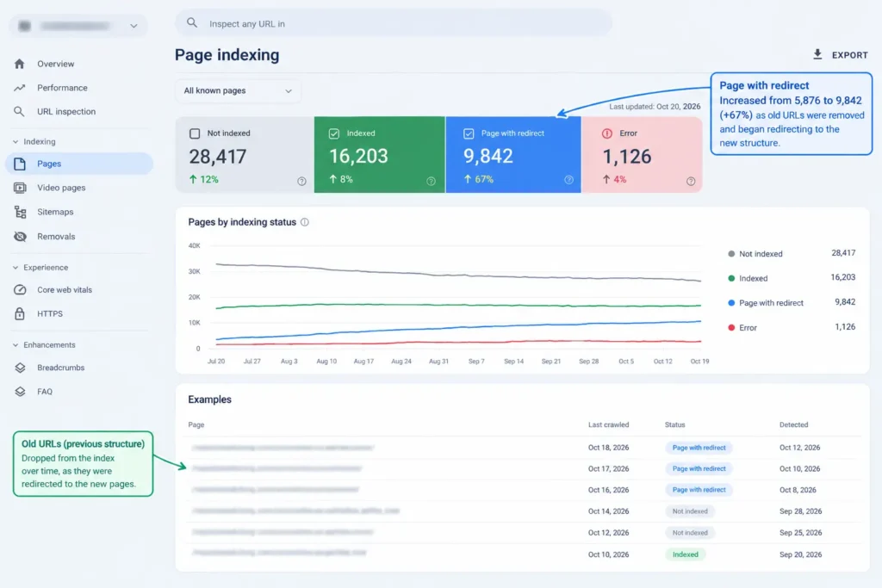The height and width of the screenshot is (588, 882).
Task: Click the blurred property icon at top left
Action: (25, 26)
